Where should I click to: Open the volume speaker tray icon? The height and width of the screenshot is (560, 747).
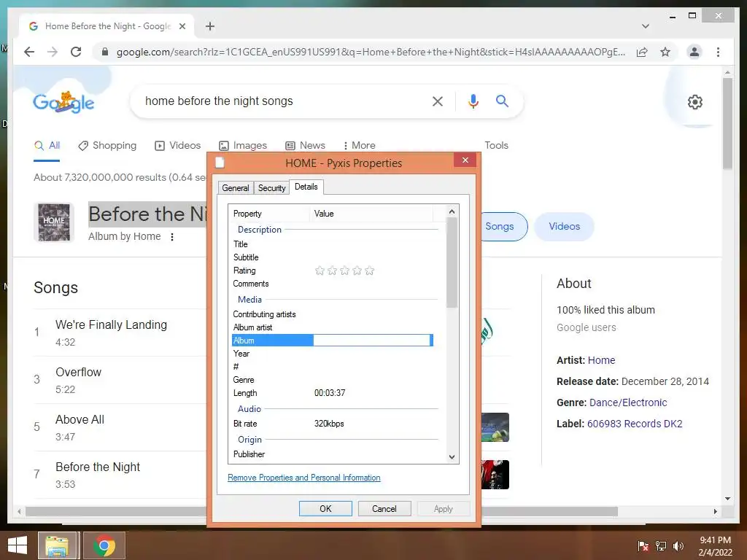678,546
